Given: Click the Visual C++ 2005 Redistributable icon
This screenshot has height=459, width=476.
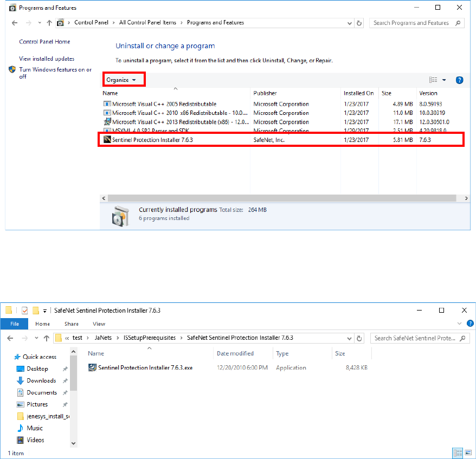Looking at the screenshot, I should (107, 104).
